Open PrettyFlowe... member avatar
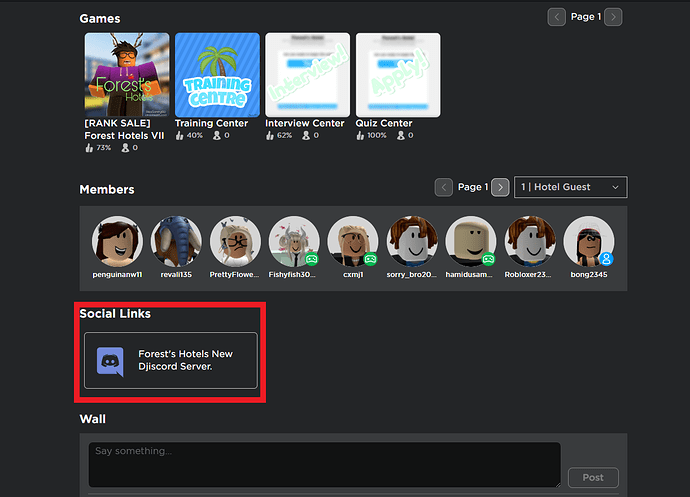This screenshot has height=497, width=690. coord(235,241)
